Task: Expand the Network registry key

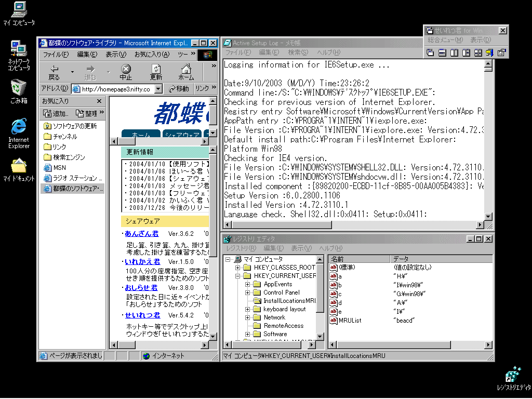Action: pos(248,317)
